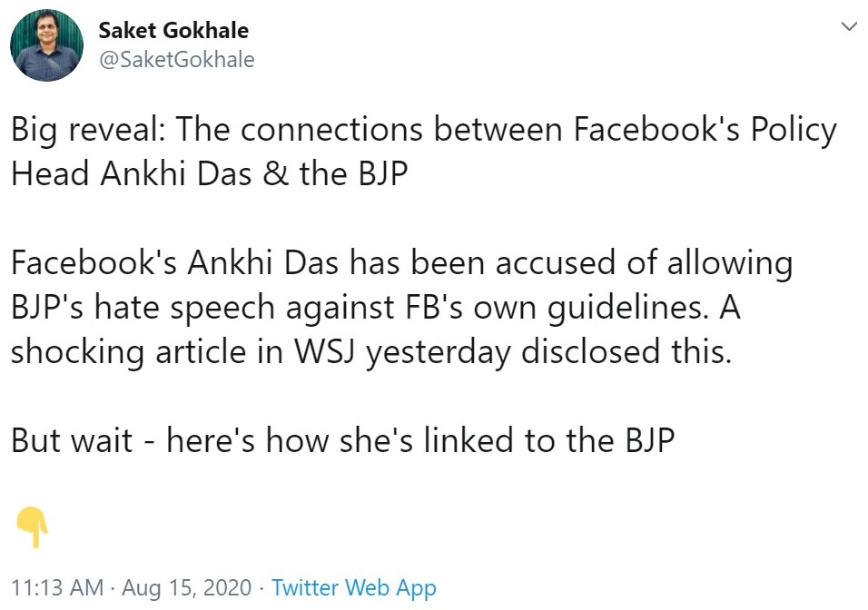
Task: Click the Aug 15, 2020 date
Action: [x=188, y=587]
